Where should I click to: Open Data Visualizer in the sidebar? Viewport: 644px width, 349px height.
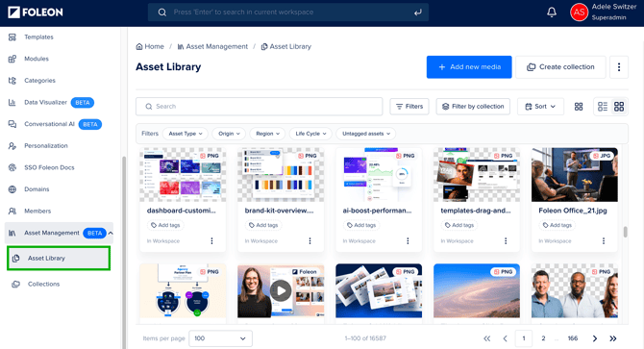(45, 102)
